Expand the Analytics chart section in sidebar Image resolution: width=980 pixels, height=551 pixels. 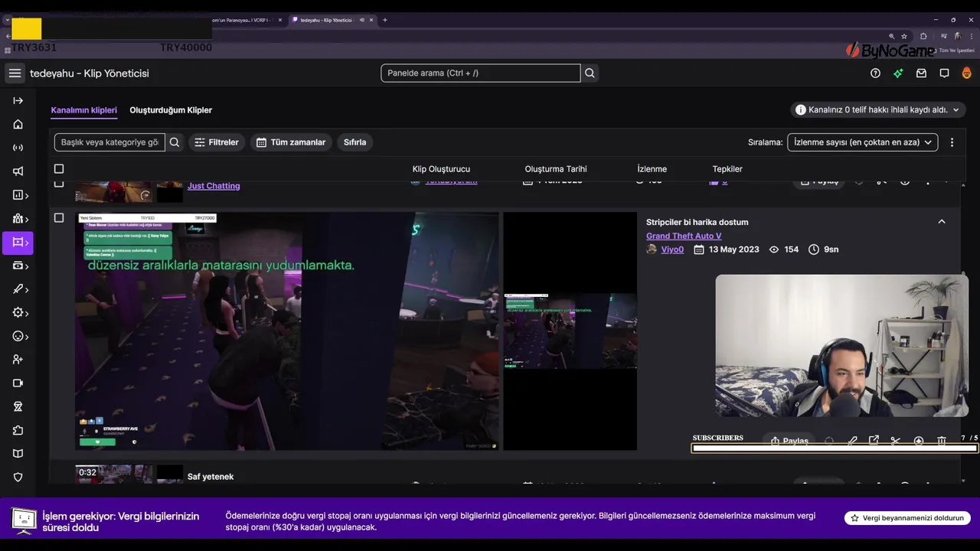(20, 195)
